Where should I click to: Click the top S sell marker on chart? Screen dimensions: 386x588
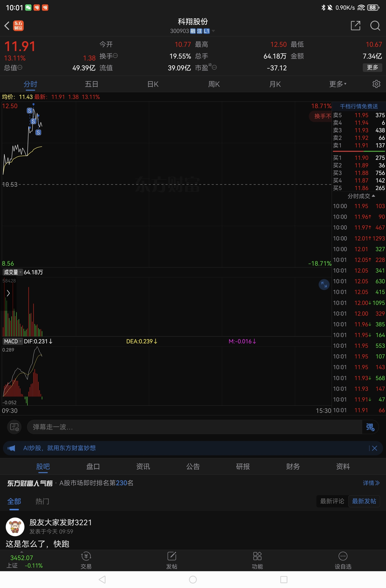pyautogui.click(x=30, y=110)
